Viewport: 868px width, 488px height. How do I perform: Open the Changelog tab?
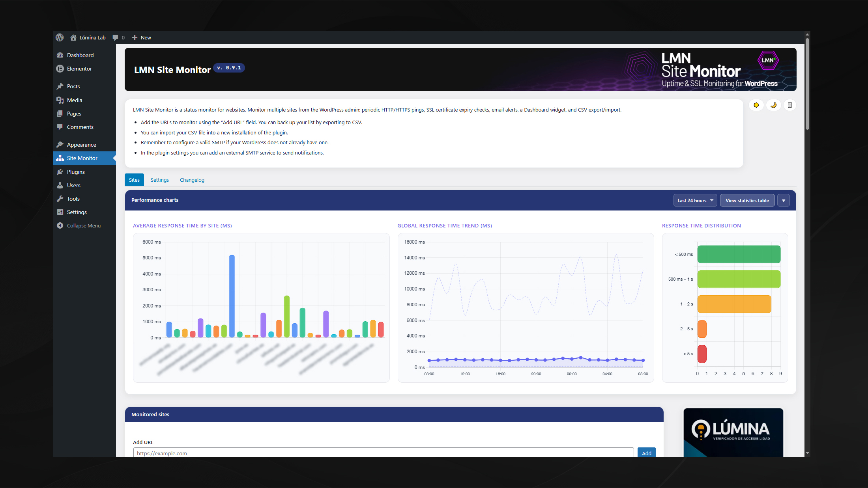point(192,180)
